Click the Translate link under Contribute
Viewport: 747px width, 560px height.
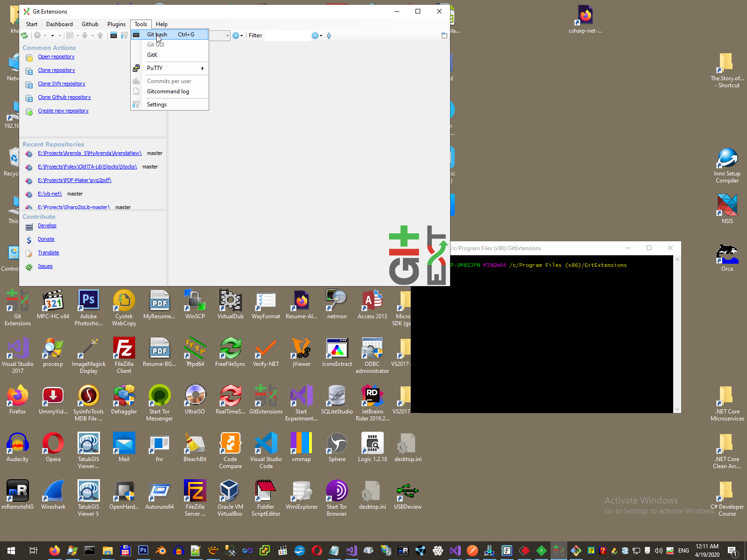pyautogui.click(x=49, y=252)
